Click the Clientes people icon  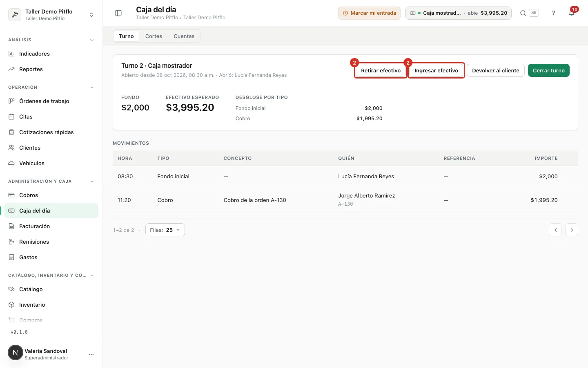click(x=11, y=148)
